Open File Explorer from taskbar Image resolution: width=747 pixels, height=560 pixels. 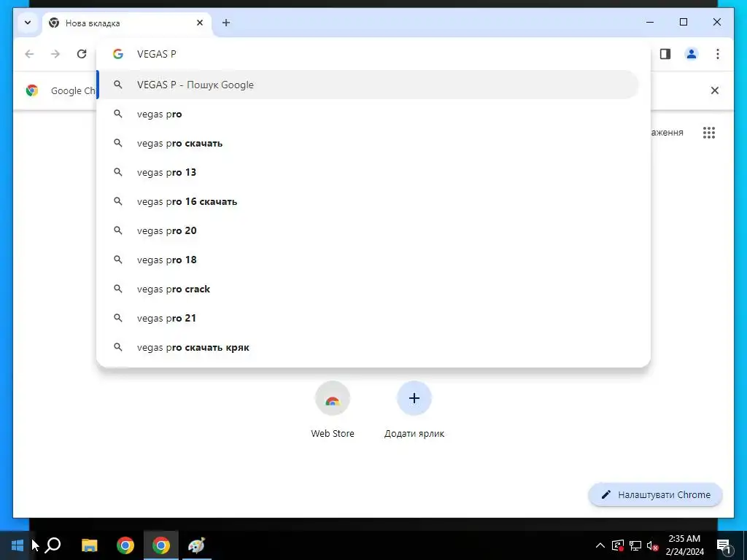(x=90, y=545)
